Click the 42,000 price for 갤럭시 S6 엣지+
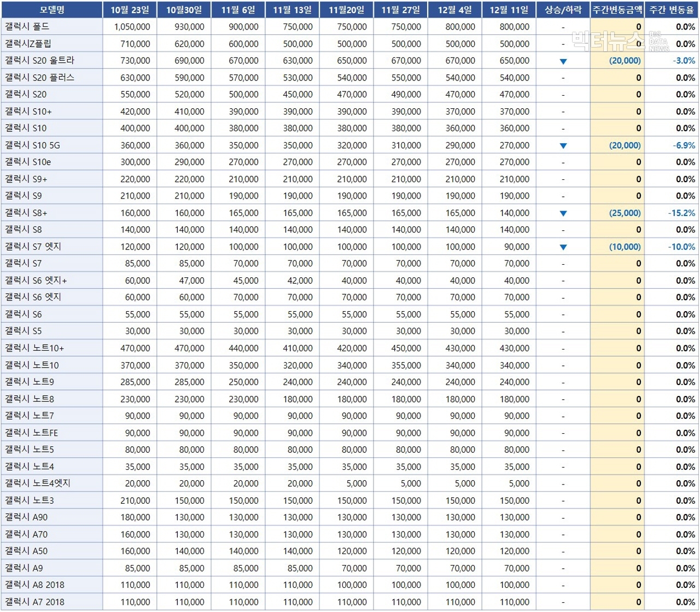The height and width of the screenshot is (612, 700). [300, 281]
